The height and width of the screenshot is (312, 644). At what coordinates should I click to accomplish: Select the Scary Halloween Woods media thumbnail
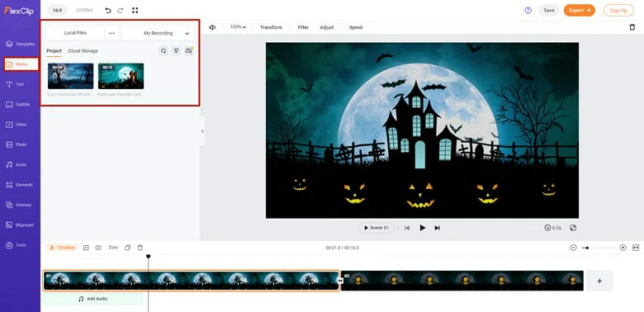[x=71, y=76]
